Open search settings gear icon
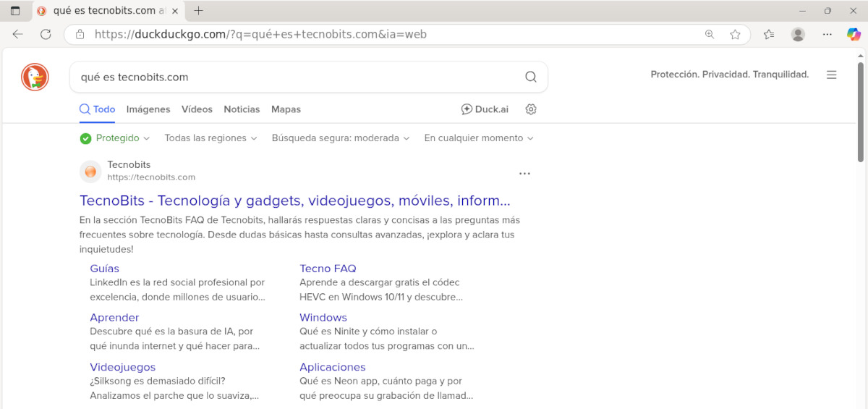 pos(531,109)
